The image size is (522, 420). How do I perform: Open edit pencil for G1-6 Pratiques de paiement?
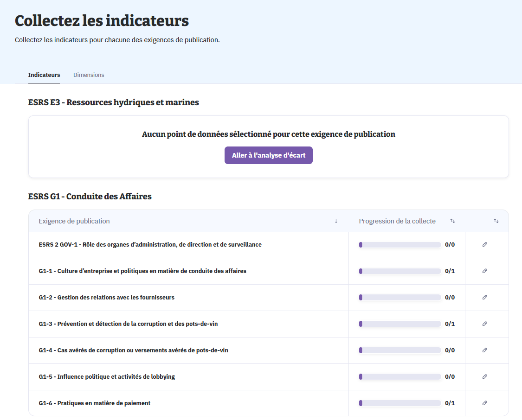[484, 403]
